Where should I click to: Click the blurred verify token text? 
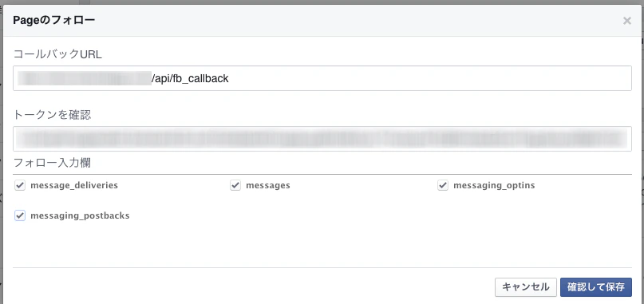pos(322,140)
